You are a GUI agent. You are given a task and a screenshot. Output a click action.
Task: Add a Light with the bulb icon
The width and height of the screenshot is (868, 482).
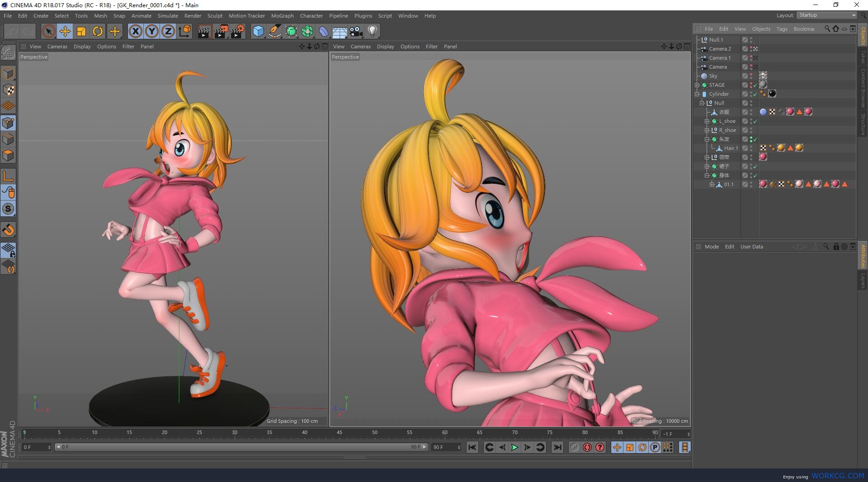pos(373,31)
